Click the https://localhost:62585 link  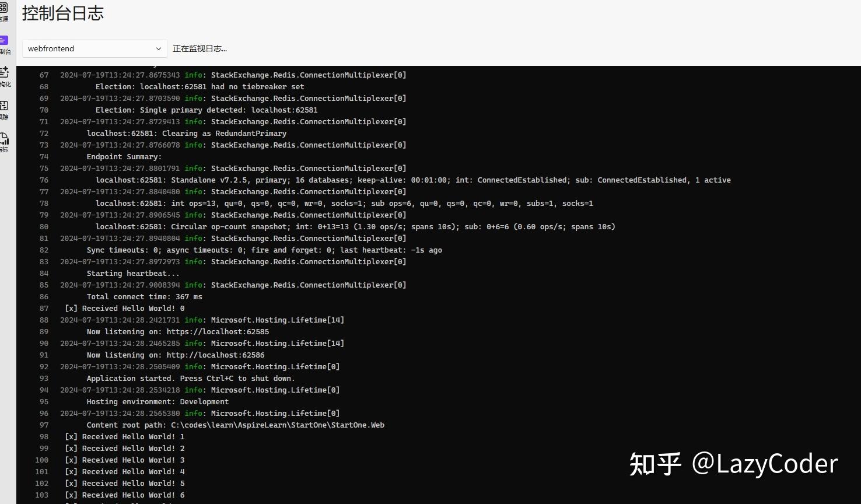218,331
